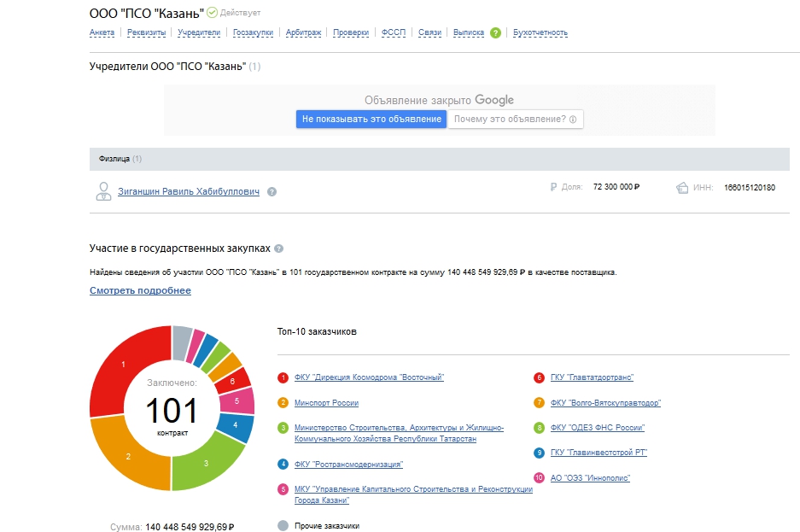The image size is (800, 532).
Task: Click the help icon next to Участие в государственных закупках
Action: [x=278, y=248]
